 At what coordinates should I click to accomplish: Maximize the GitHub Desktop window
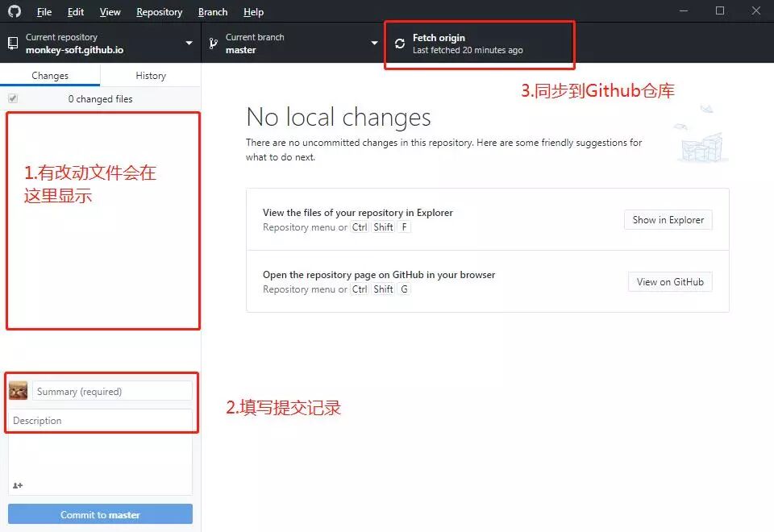(x=720, y=10)
